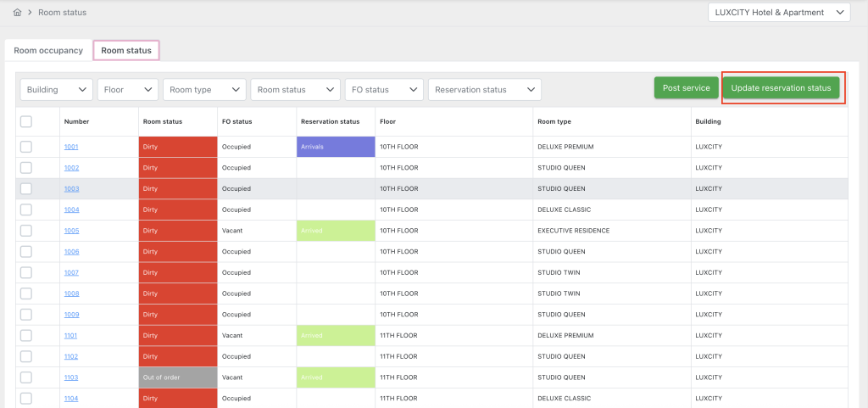Tick the checkbox for room 1005
Image resolution: width=868 pixels, height=408 pixels.
(26, 231)
